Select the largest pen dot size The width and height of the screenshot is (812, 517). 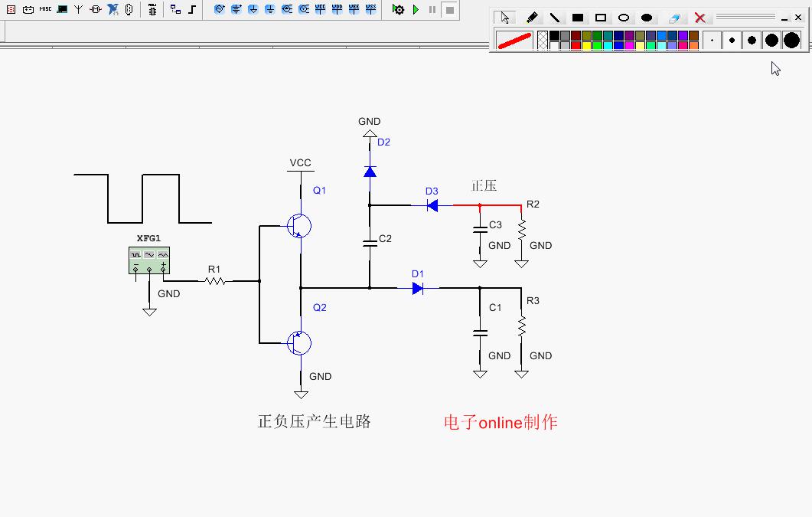tap(791, 41)
